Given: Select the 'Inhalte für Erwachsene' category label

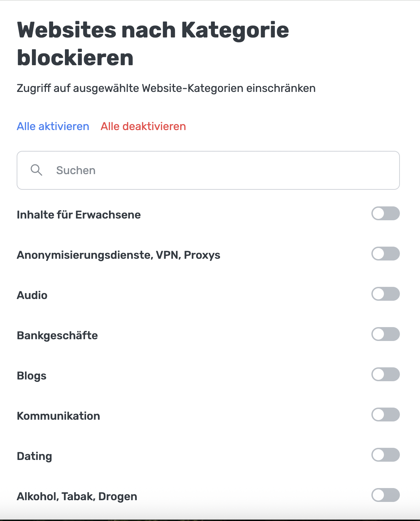Looking at the screenshot, I should coord(79,214).
